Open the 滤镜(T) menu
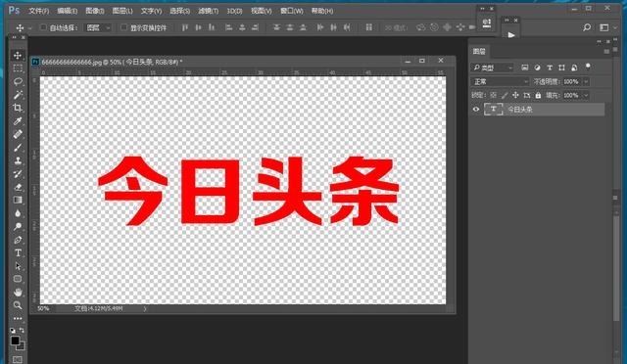This screenshot has width=627, height=364. pos(209,11)
